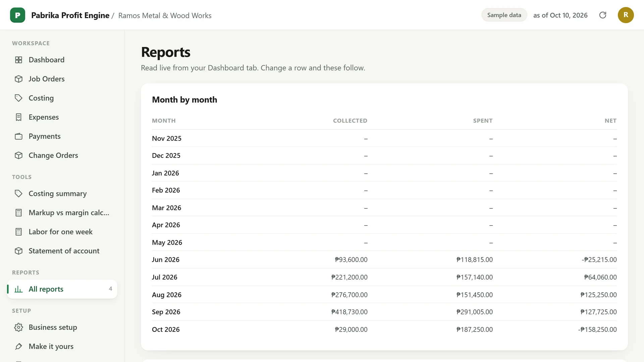Open the R user avatar menu

[626, 15]
